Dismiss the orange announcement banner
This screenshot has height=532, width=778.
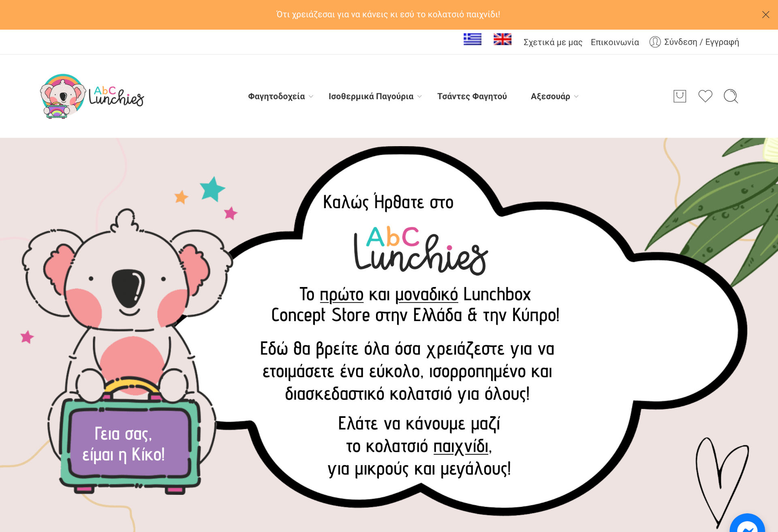point(765,15)
